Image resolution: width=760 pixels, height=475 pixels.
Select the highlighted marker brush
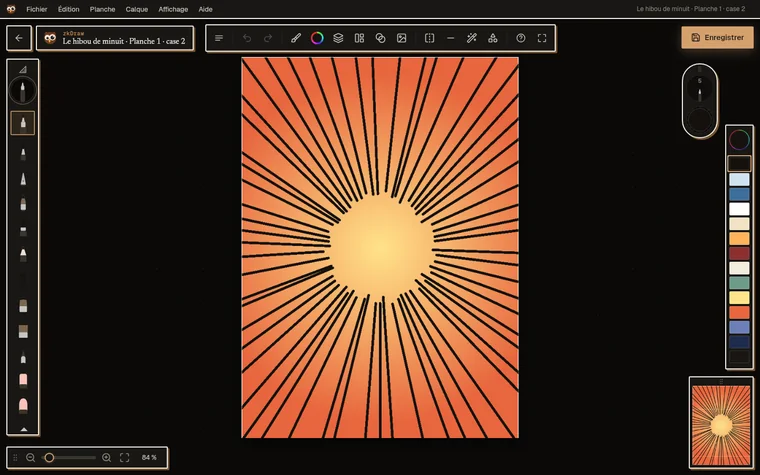23,123
